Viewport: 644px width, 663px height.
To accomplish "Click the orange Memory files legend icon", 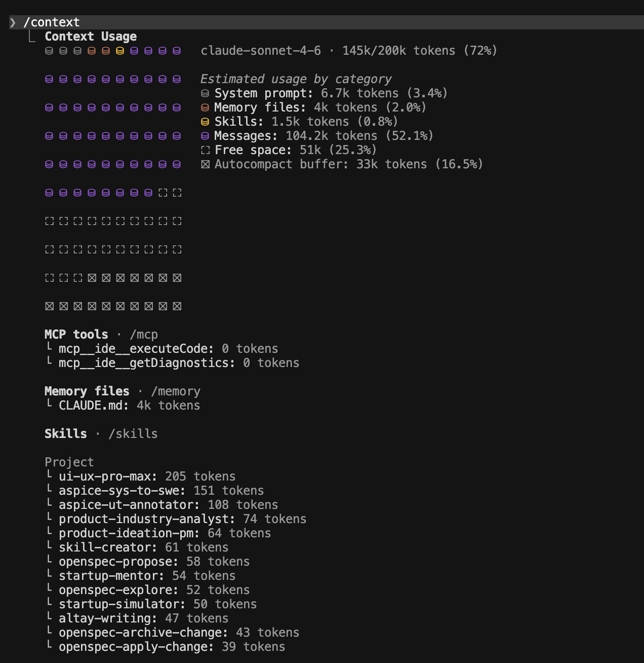I will pyautogui.click(x=205, y=108).
